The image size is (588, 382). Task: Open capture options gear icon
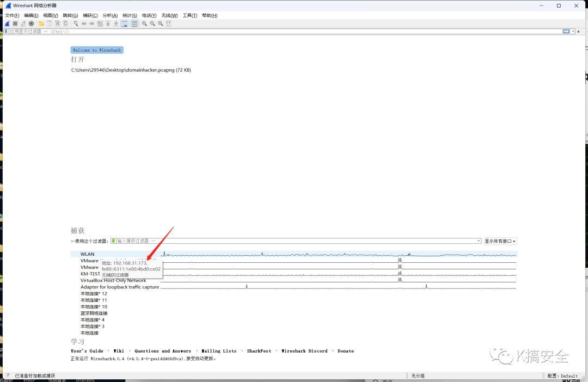[x=32, y=23]
